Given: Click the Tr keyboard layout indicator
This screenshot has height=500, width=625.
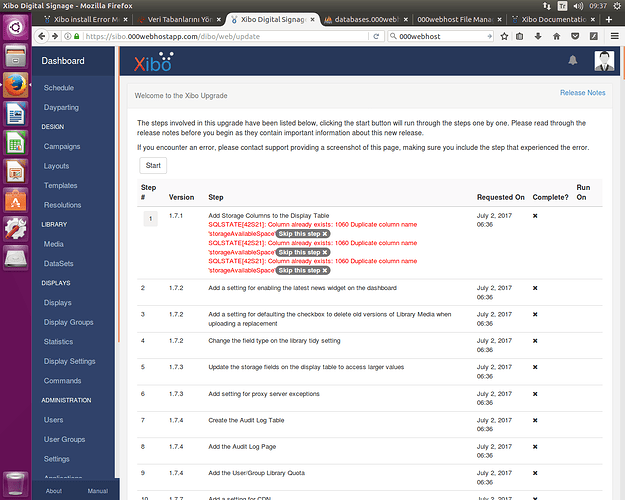Looking at the screenshot, I should [562, 6].
